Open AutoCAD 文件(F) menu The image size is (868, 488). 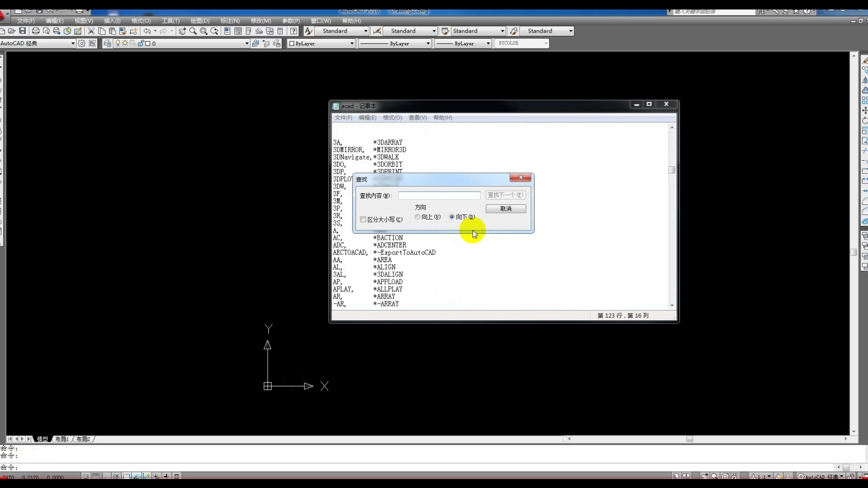26,21
